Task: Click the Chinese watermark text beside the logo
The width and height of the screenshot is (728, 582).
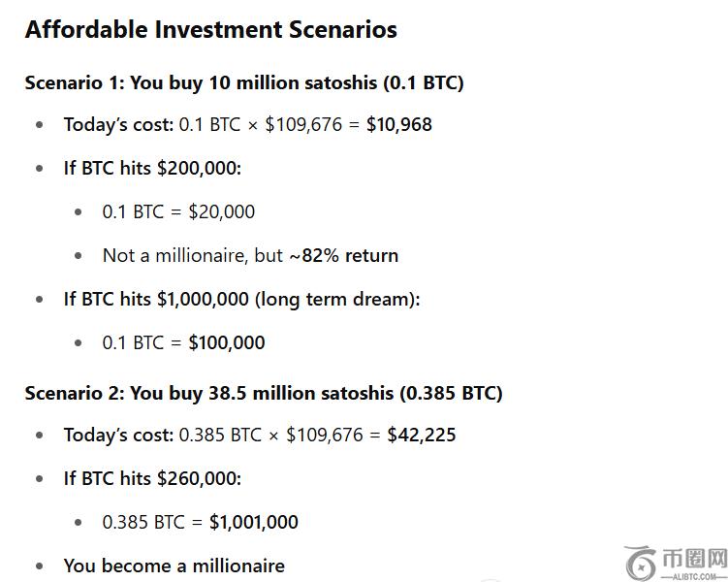Action: point(694,559)
